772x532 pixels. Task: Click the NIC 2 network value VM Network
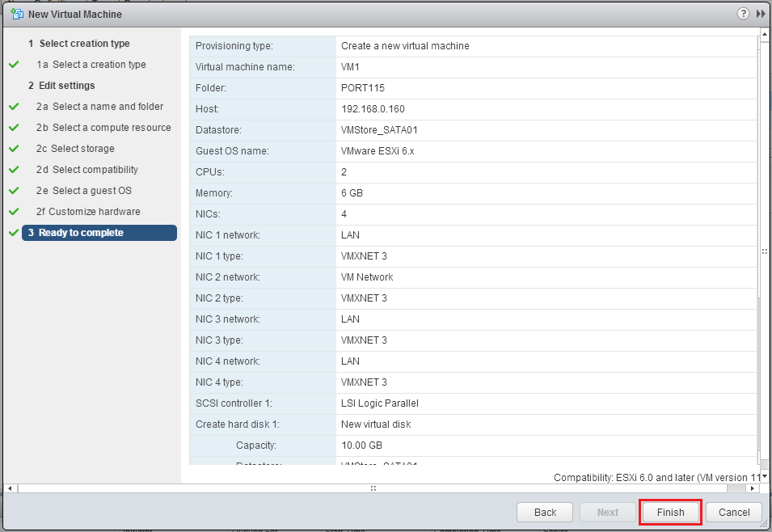(367, 277)
